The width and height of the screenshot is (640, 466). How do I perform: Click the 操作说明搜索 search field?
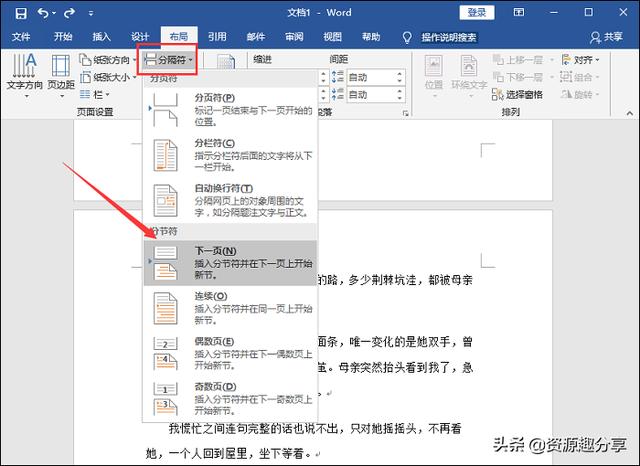(449, 38)
